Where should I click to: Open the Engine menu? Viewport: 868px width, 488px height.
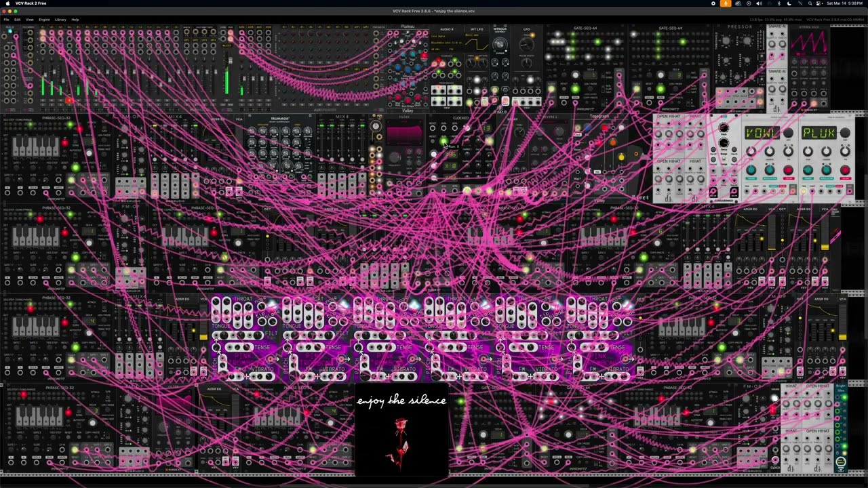pos(44,20)
